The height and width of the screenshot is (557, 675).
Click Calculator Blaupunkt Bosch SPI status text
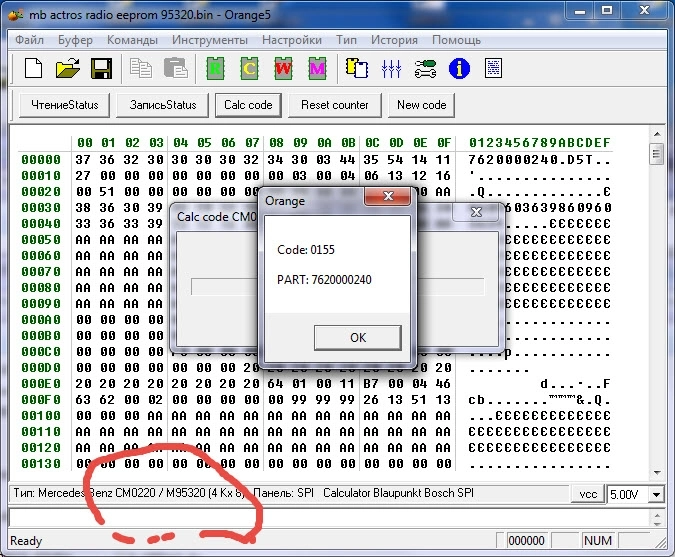pos(398,493)
